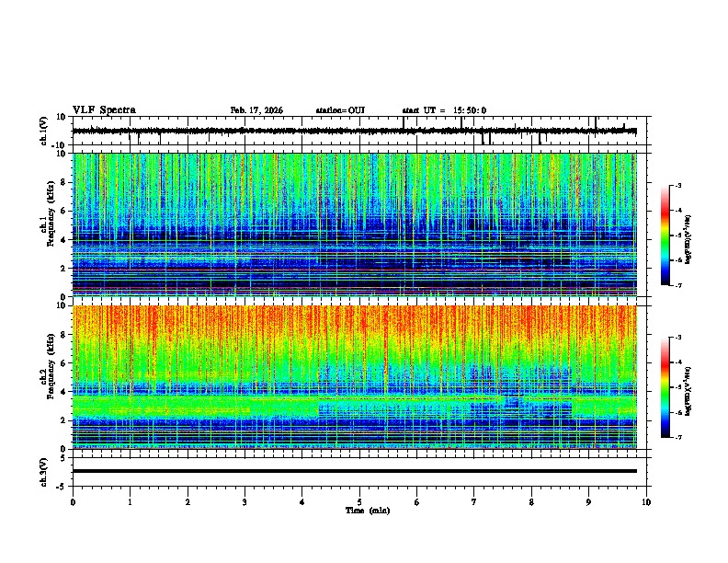Click the "VLF Spectra" plot title
The width and height of the screenshot is (728, 563).
pos(104,110)
